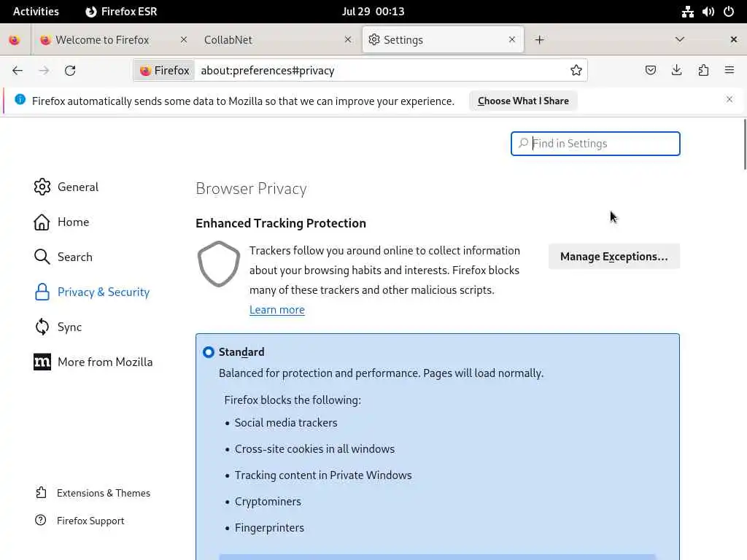Open the Search settings category
747x560 pixels.
click(74, 257)
